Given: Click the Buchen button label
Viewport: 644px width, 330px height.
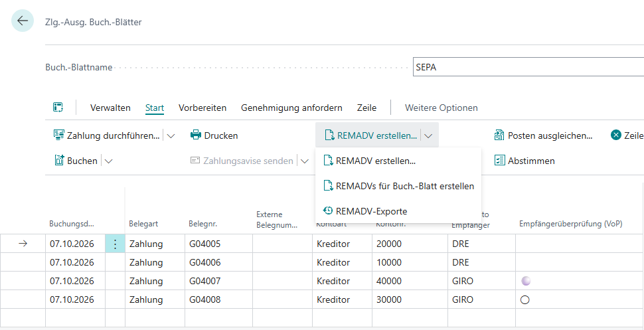Looking at the screenshot, I should 82,161.
